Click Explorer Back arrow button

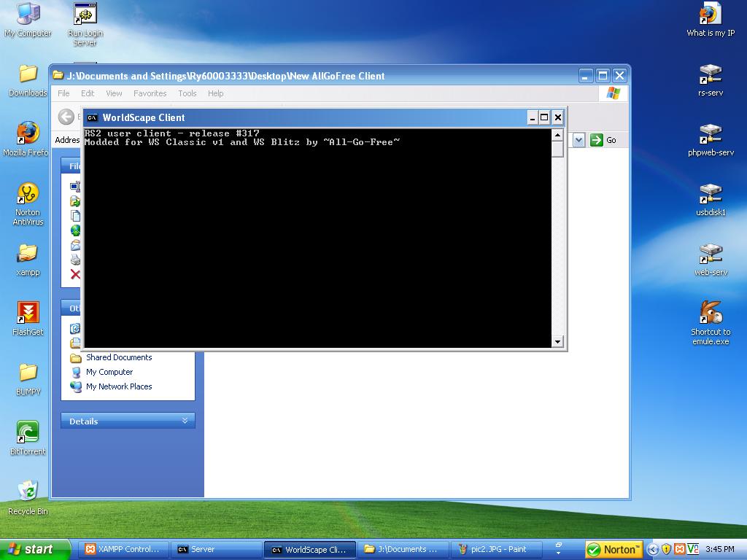coord(66,117)
